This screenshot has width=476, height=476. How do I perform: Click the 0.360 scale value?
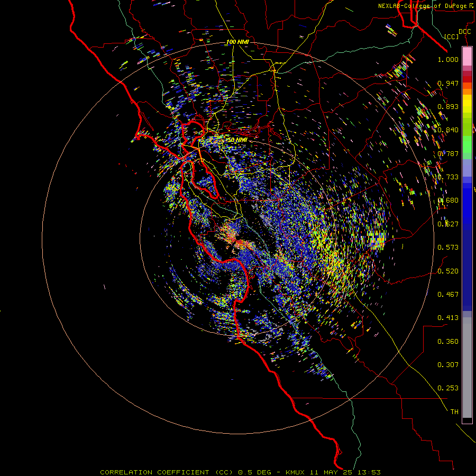click(x=448, y=342)
